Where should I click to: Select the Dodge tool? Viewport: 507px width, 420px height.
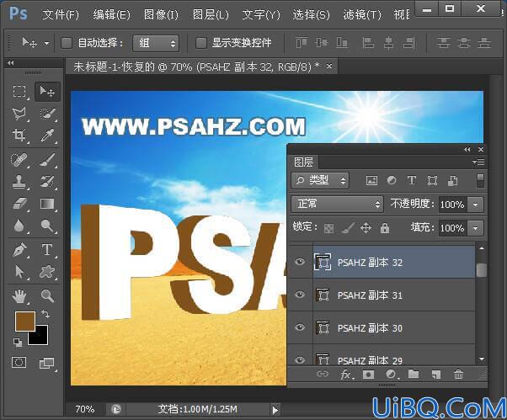(x=47, y=226)
